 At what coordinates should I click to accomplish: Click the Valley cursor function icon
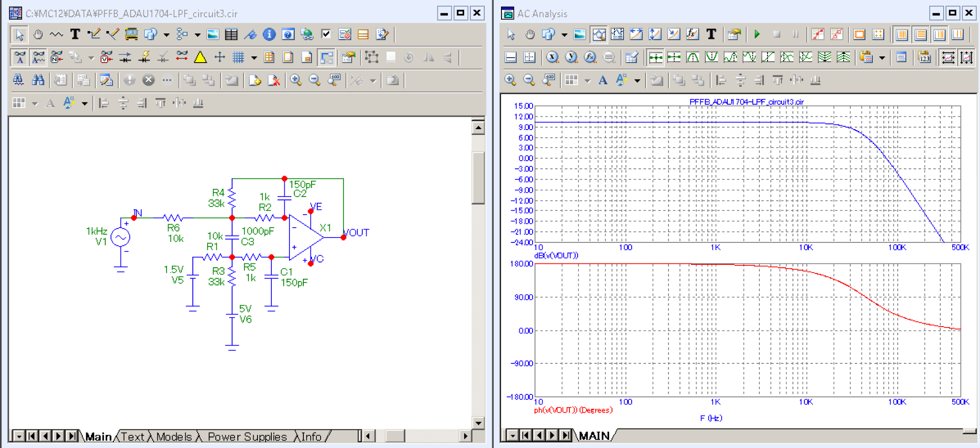click(x=712, y=57)
